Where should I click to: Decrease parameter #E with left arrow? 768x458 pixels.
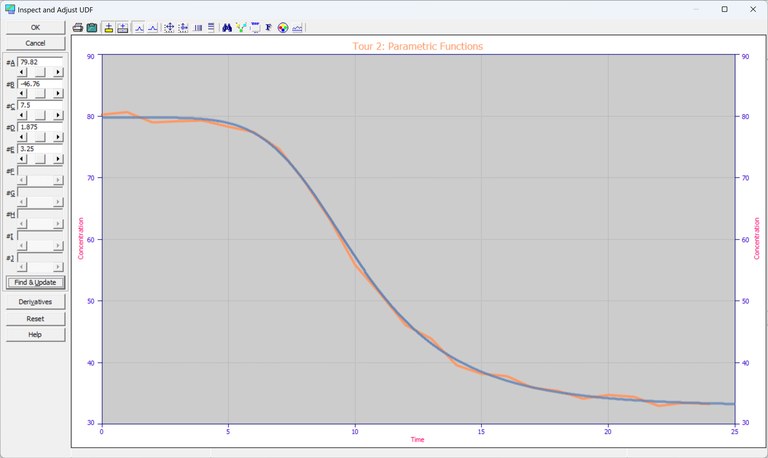22,159
